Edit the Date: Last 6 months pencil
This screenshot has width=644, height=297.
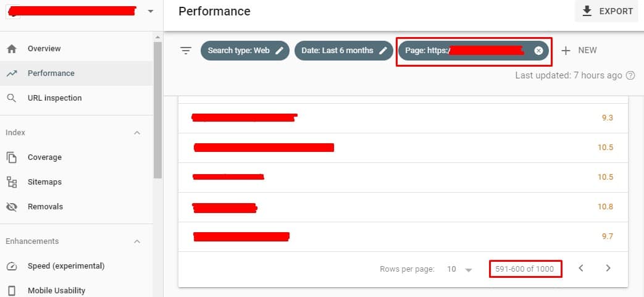click(383, 51)
